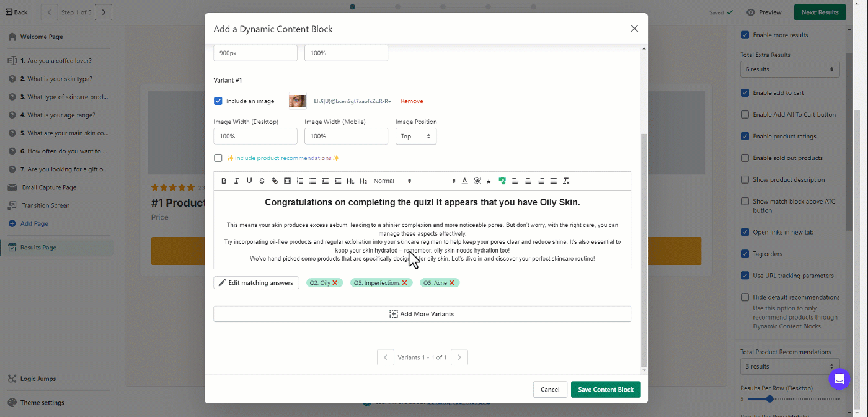The width and height of the screenshot is (868, 417).
Task: Uncheck Include an image
Action: click(218, 101)
